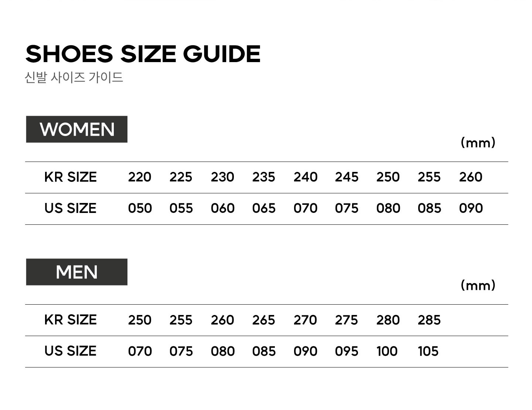The height and width of the screenshot is (410, 532).
Task: Click the men's US SIZE row header
Action: pyautogui.click(x=70, y=351)
